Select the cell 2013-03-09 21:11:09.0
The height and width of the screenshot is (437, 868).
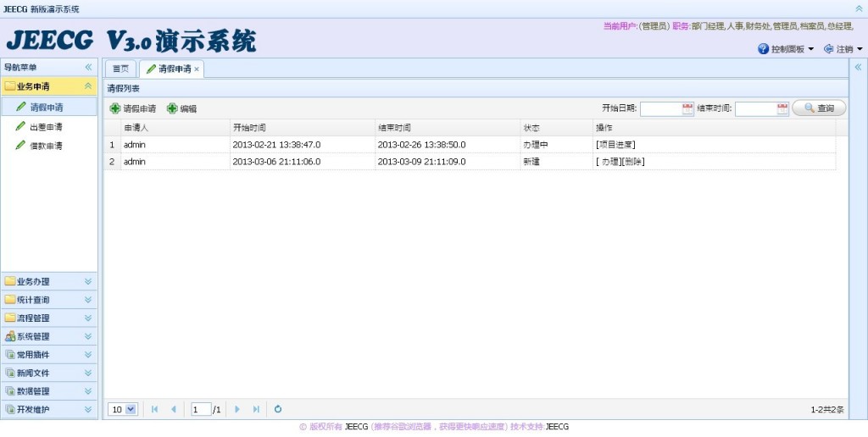(448, 162)
